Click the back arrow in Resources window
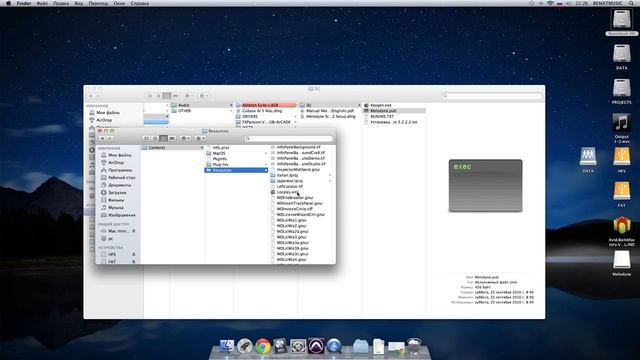 click(102, 138)
